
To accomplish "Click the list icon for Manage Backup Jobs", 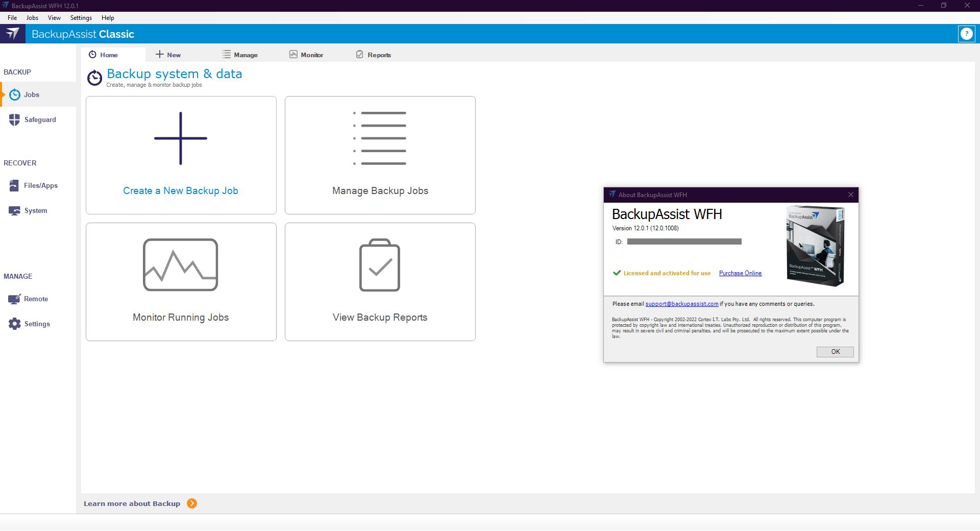I will coord(380,138).
